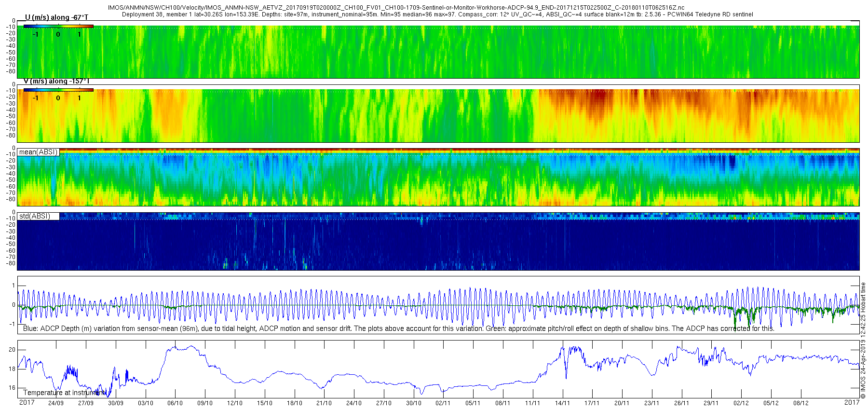This screenshot has height=410, width=868.
Task: Select the file path title line ending in .nc
Action: pyautogui.click(x=396, y=8)
